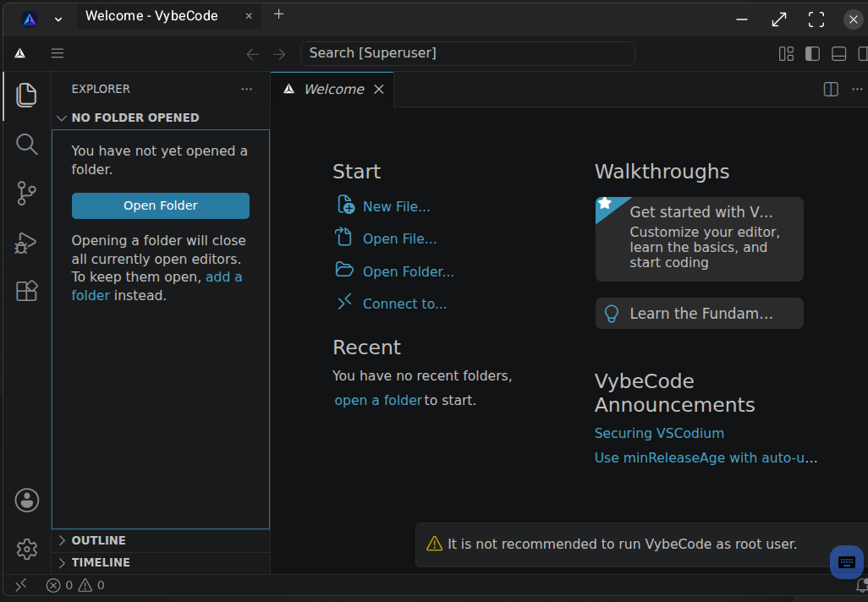
Task: Open a Remote Window from status bar
Action: coord(21,585)
